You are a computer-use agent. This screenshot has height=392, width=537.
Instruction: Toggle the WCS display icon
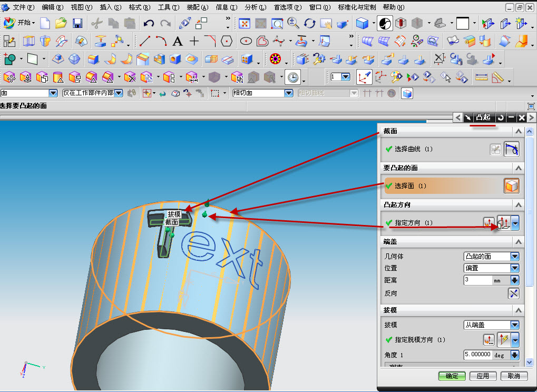[x=364, y=77]
